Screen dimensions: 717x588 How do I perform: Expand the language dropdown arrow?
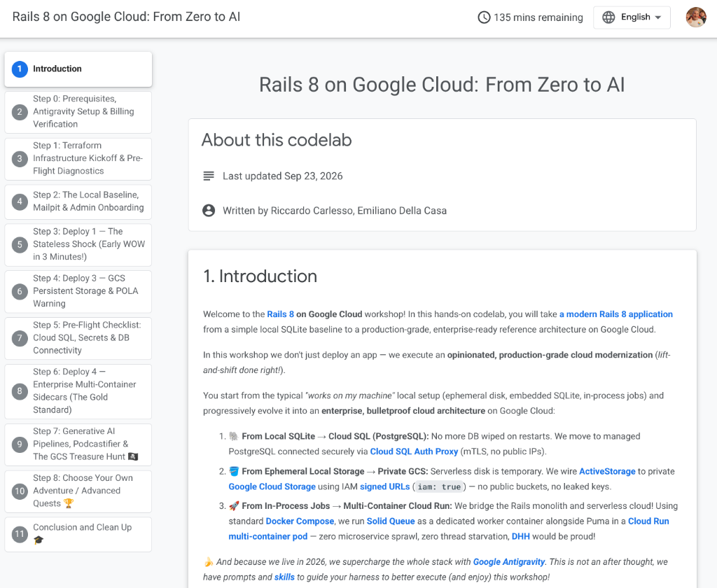pyautogui.click(x=658, y=17)
